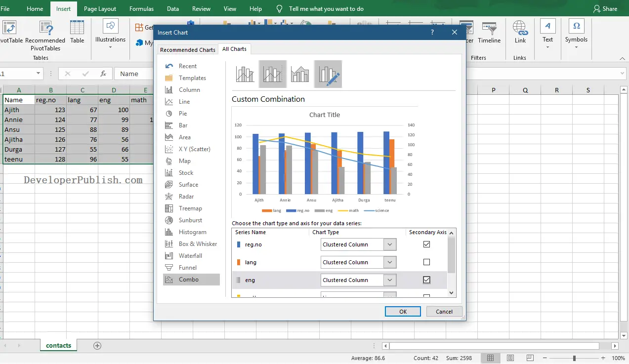The image size is (629, 364).
Task: Click the zoom in plus button
Action: pyautogui.click(x=603, y=358)
